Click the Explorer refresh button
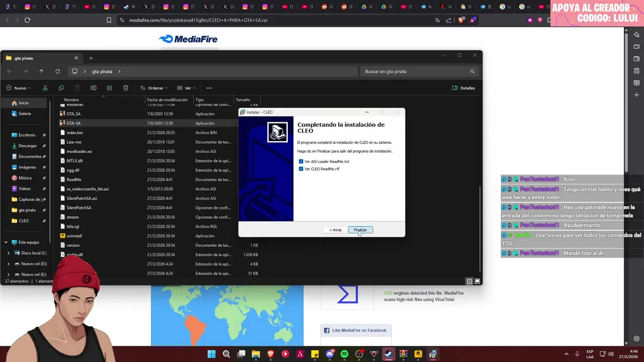 point(57,71)
